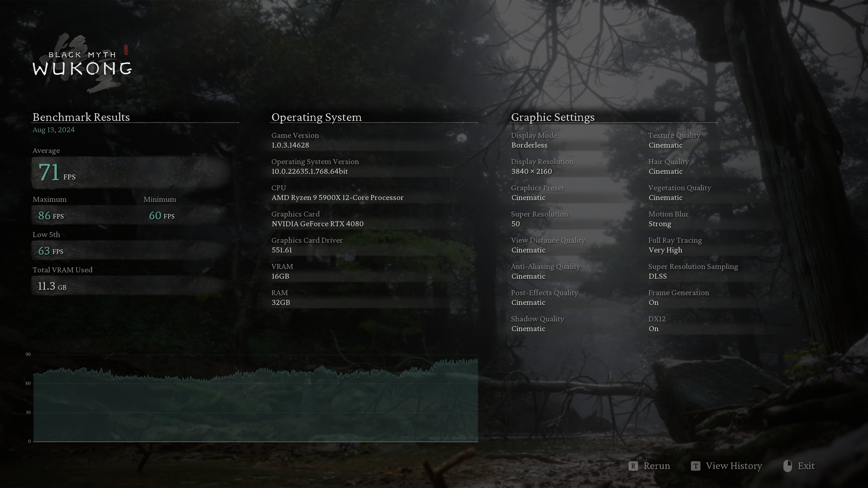This screenshot has height=488, width=868.
Task: Select Texture Quality Cinematic setting
Action: (665, 145)
